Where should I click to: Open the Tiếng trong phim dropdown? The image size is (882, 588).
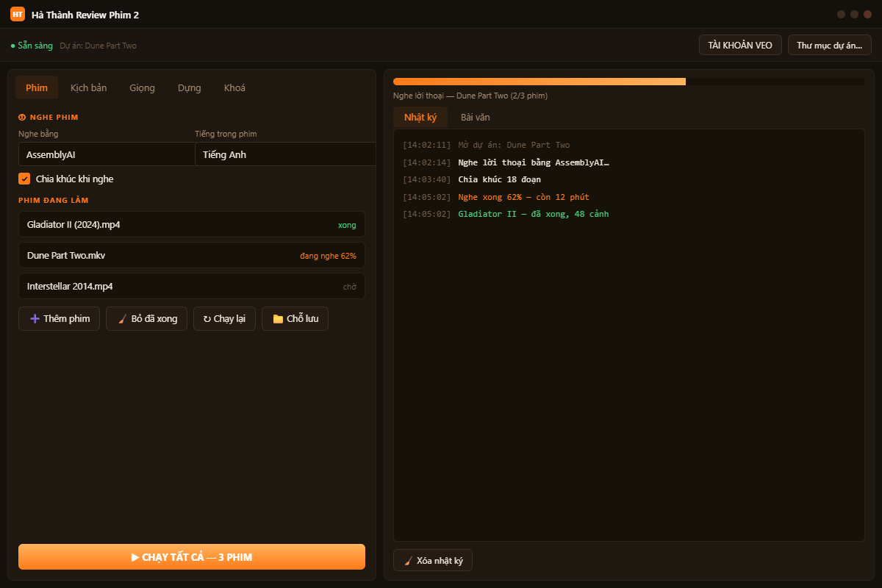(x=285, y=154)
